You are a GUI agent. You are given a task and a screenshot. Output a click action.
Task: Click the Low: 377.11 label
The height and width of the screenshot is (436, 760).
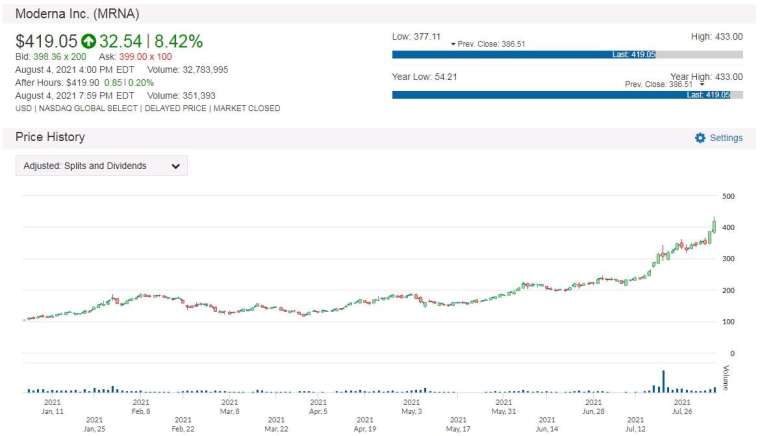coord(416,36)
